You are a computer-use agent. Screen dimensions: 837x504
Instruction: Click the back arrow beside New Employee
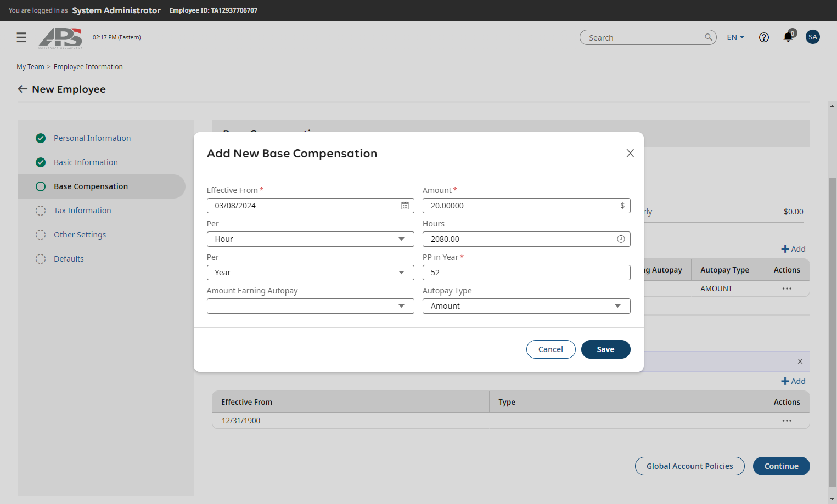pyautogui.click(x=23, y=89)
